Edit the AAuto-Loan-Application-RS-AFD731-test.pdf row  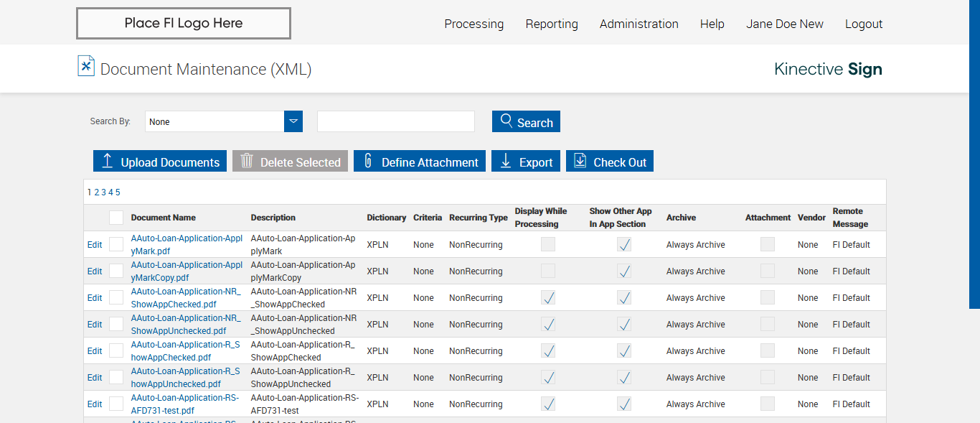click(x=95, y=404)
